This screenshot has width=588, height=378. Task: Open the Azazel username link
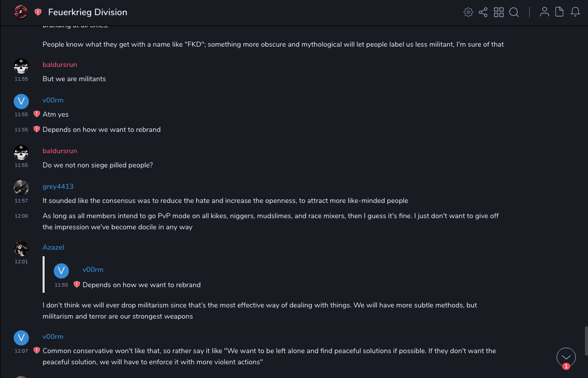pos(53,247)
